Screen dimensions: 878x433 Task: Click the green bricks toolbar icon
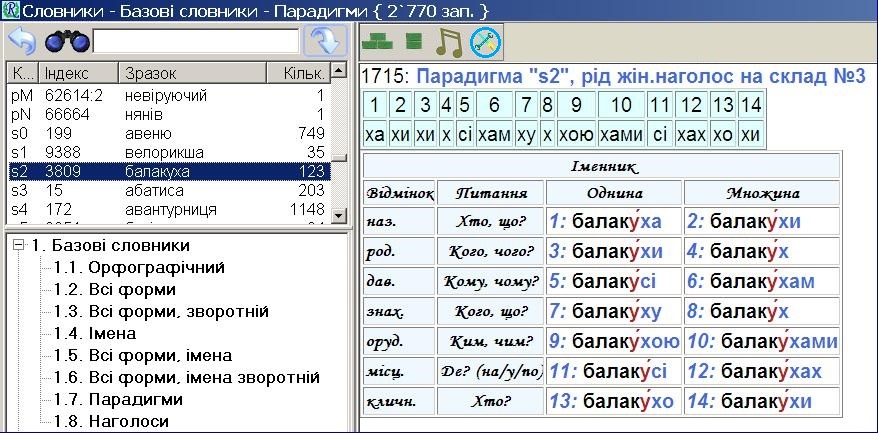point(377,41)
